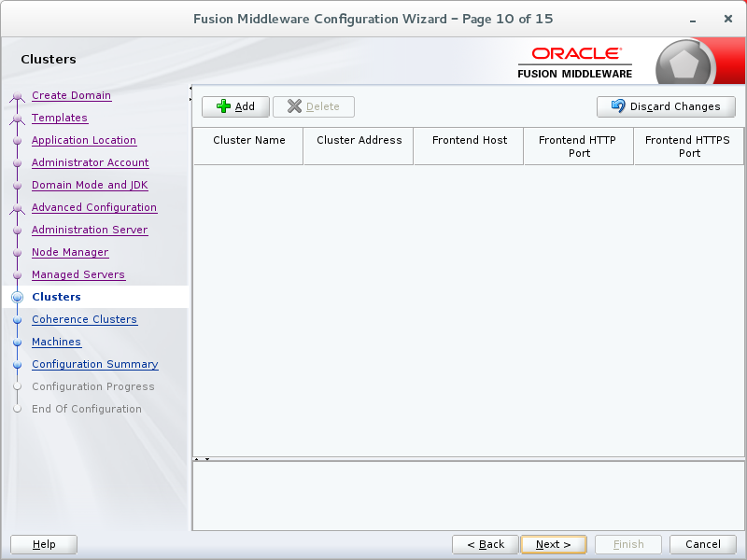Click the Clusters step bullet icon
The image size is (747, 560).
click(x=17, y=297)
